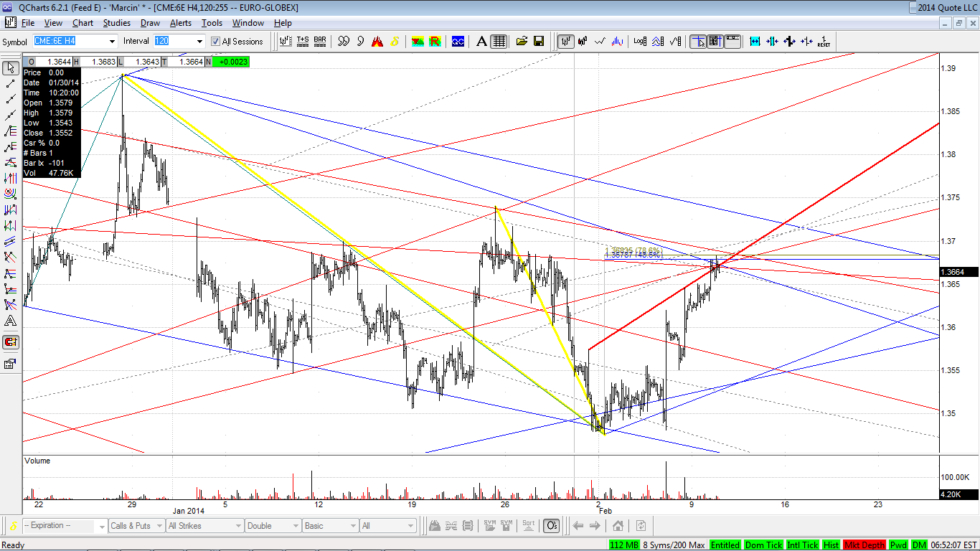980x551 pixels.
Task: Click the RESET zoom icon
Action: [824, 41]
